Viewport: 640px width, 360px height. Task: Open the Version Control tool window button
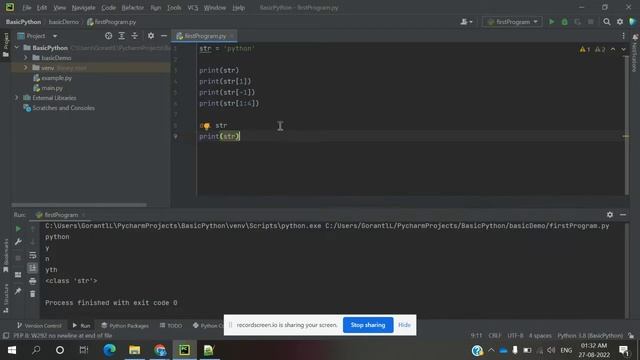39,325
